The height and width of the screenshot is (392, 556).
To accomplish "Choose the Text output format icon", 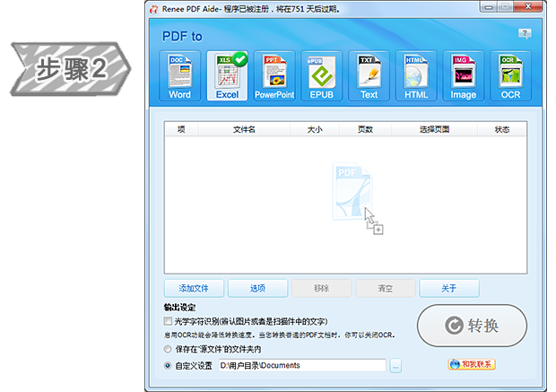I will [369, 76].
